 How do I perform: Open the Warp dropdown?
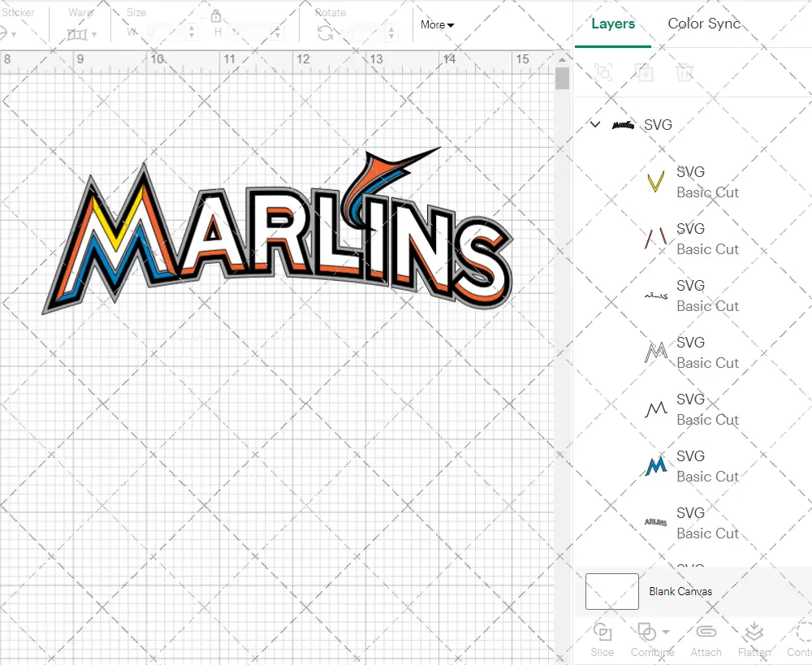tap(82, 34)
